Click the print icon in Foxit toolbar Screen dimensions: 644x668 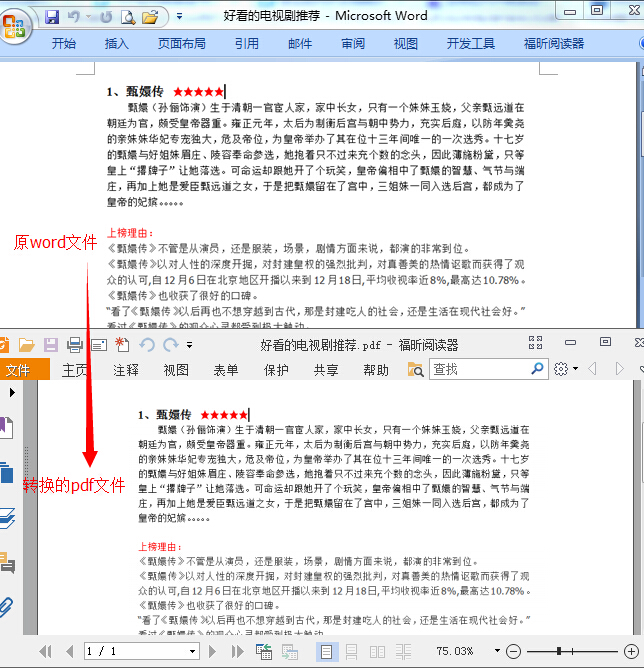click(x=74, y=345)
